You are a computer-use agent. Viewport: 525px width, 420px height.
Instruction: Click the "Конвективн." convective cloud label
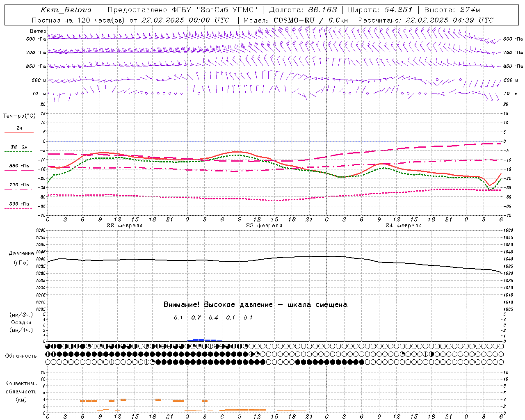coord(21,383)
